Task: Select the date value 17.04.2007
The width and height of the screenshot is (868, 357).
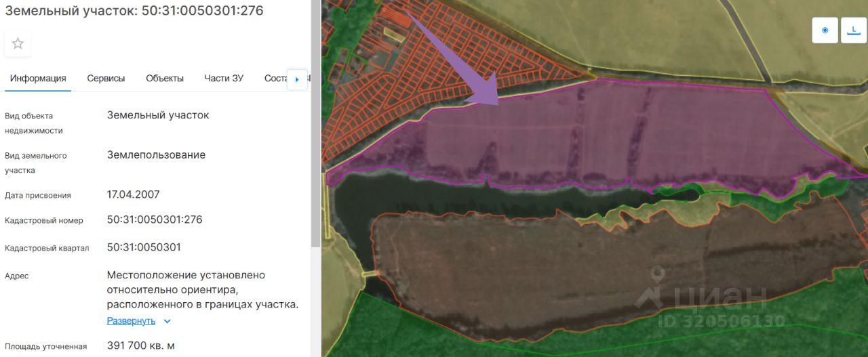Action: coord(134,194)
